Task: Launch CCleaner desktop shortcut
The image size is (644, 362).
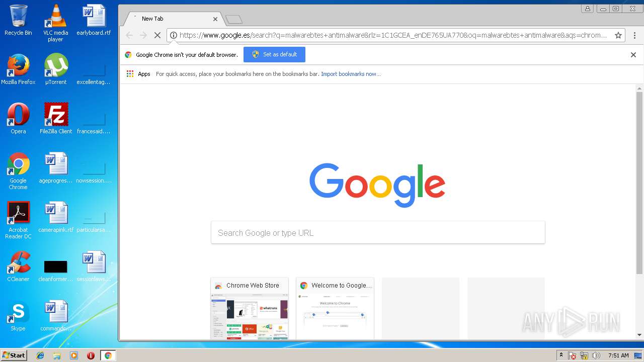Action: coord(18,266)
